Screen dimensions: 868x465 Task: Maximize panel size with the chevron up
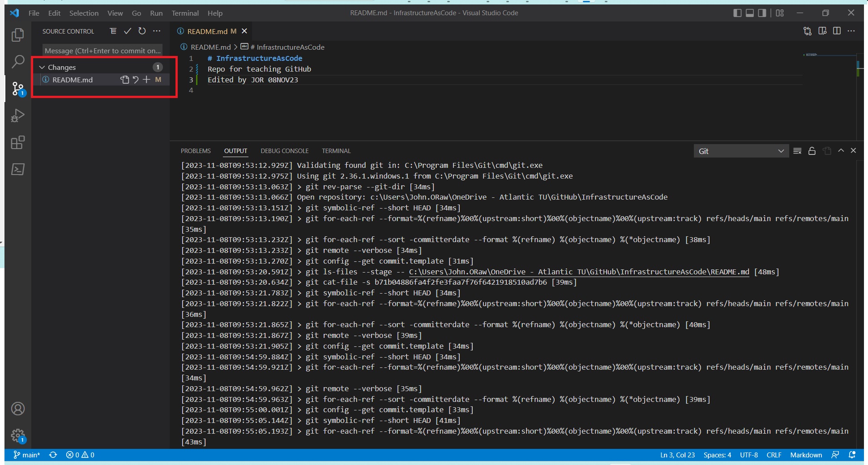coord(841,151)
